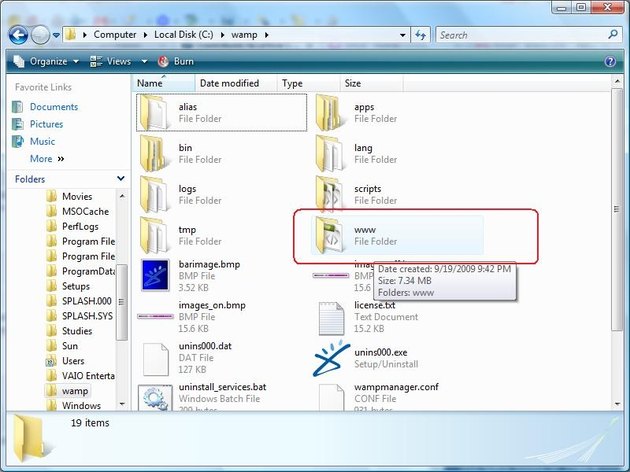The height and width of the screenshot is (472, 630).
Task: Select MSOCache folder in tree
Action: click(85, 211)
